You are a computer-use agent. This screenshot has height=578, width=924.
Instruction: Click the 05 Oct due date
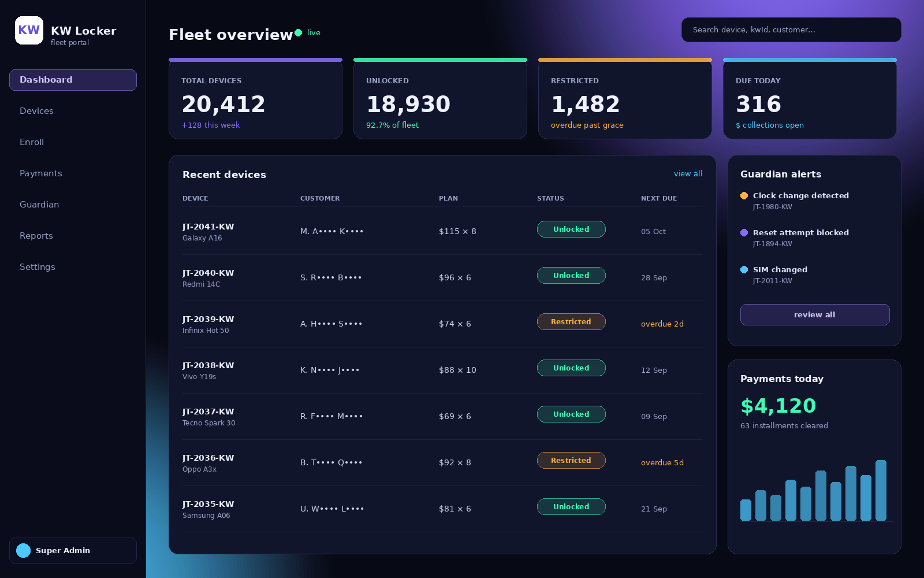click(x=653, y=231)
